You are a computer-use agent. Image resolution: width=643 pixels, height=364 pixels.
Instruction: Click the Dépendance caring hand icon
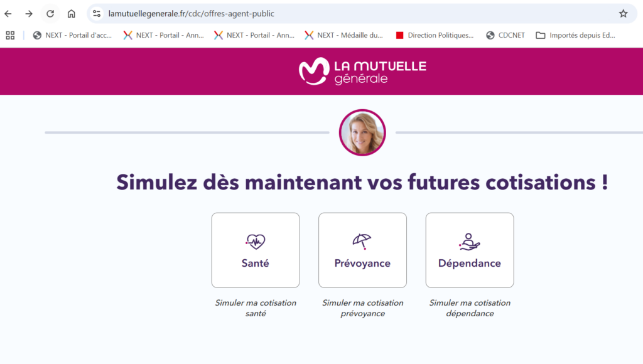(470, 242)
